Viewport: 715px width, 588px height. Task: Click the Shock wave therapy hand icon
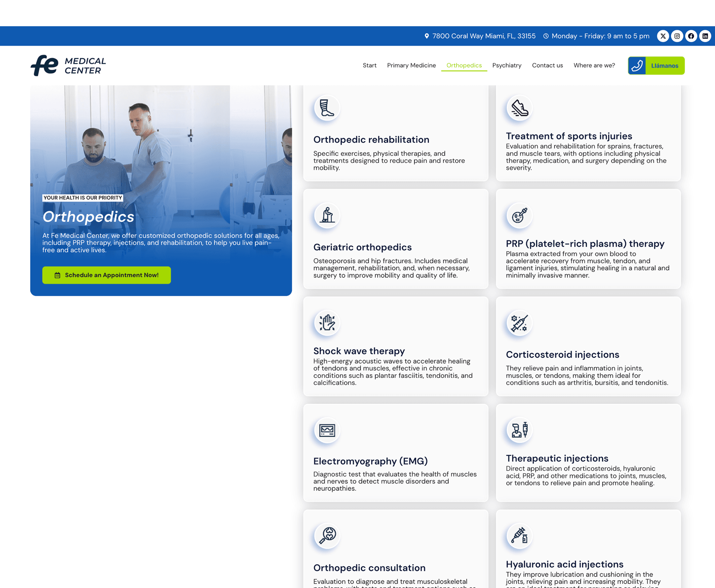pyautogui.click(x=327, y=323)
